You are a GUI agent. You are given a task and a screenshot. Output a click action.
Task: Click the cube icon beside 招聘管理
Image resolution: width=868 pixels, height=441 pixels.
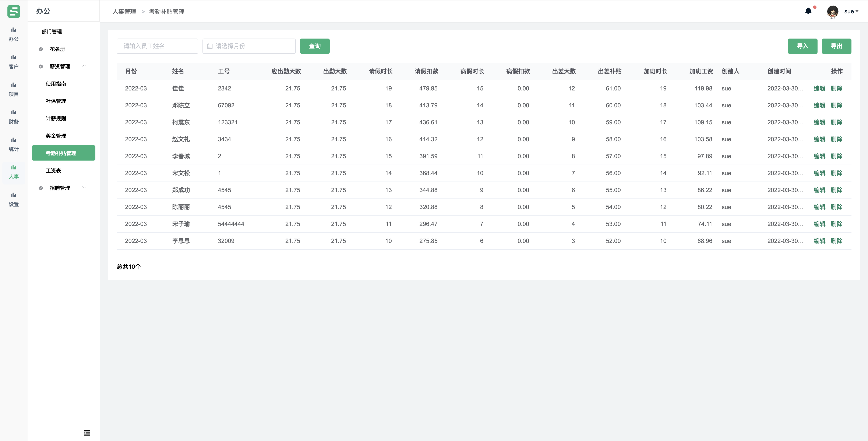pyautogui.click(x=41, y=188)
